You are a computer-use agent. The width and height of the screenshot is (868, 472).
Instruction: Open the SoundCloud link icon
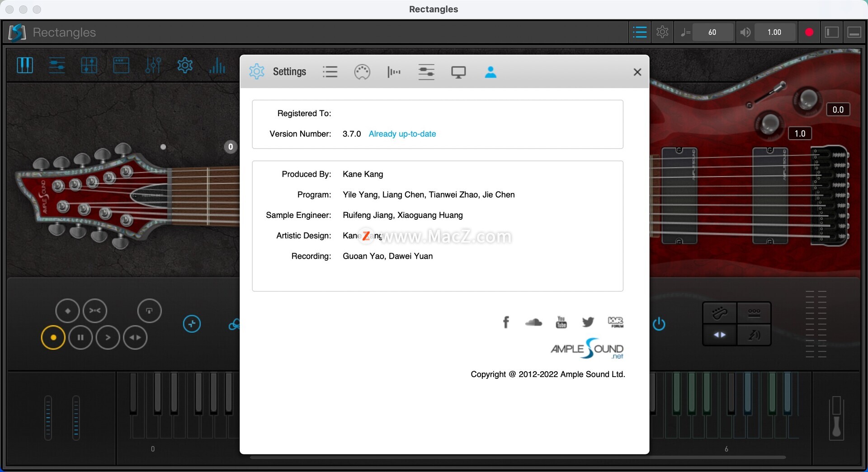coord(533,322)
